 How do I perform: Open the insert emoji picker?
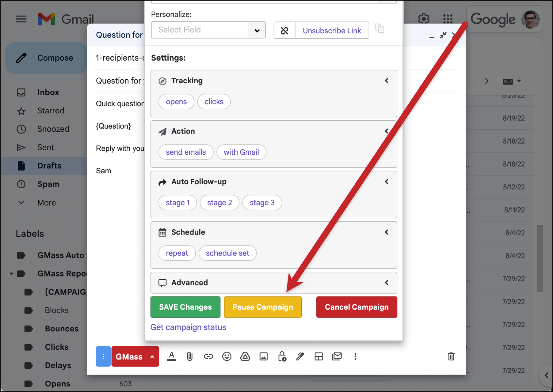click(227, 356)
